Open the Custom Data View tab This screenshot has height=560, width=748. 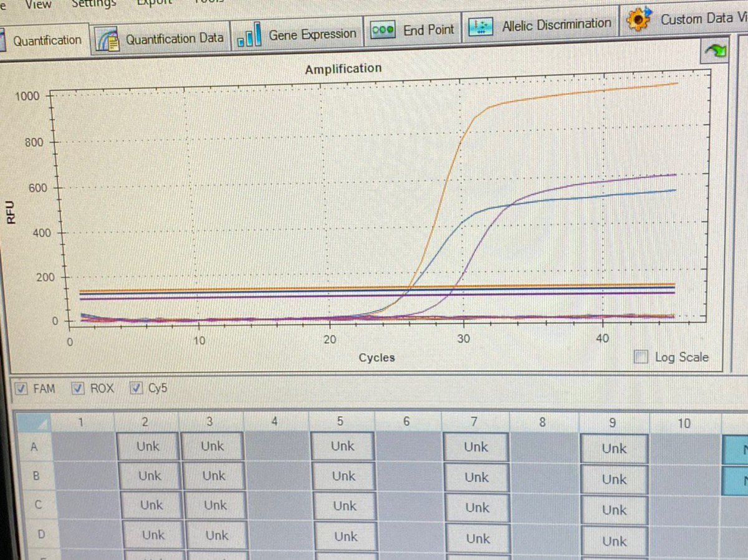click(x=684, y=19)
